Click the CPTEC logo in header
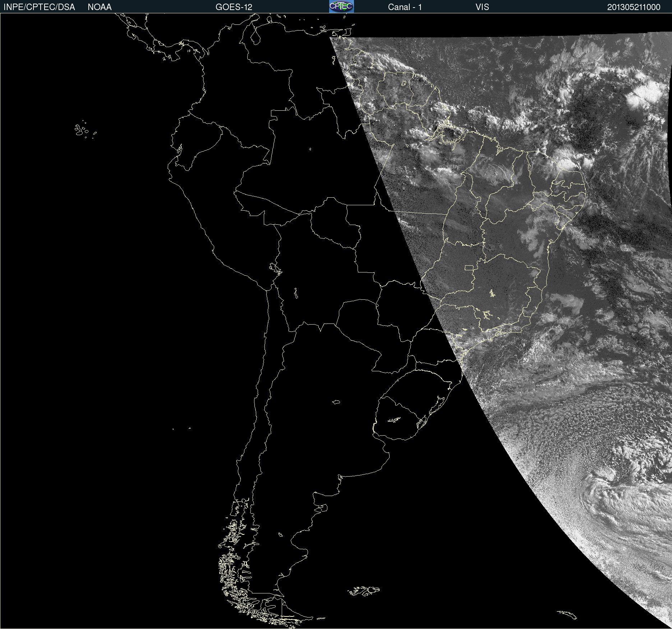The height and width of the screenshot is (629, 672). click(x=341, y=6)
